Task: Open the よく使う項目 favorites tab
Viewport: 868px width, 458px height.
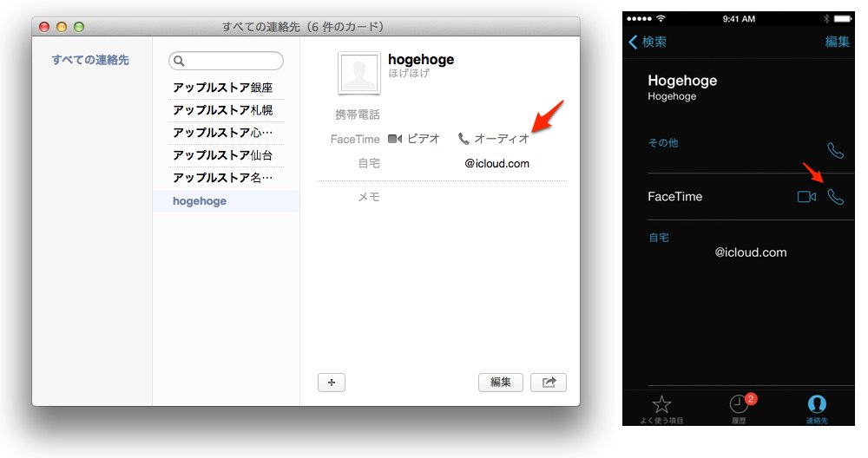Action: point(661,409)
